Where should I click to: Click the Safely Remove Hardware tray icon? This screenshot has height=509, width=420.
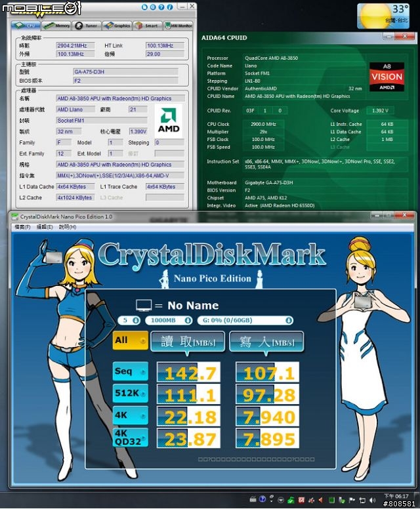(341, 500)
